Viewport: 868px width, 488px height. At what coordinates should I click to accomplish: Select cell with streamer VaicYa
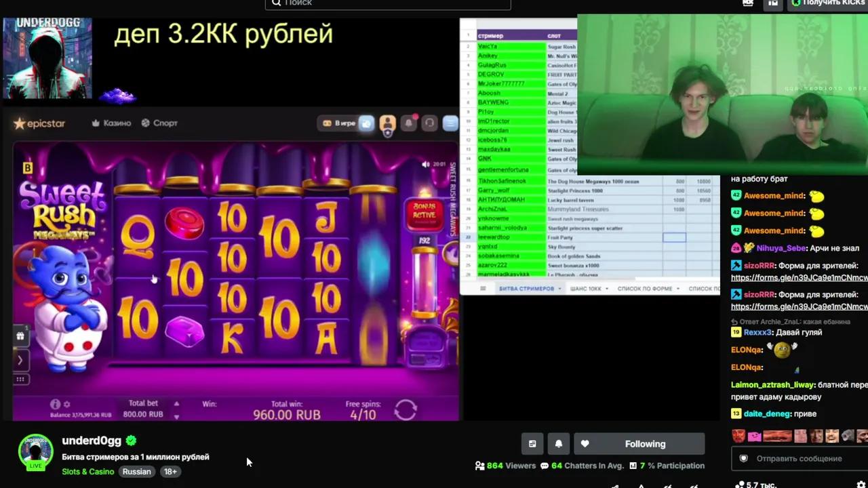[511, 46]
